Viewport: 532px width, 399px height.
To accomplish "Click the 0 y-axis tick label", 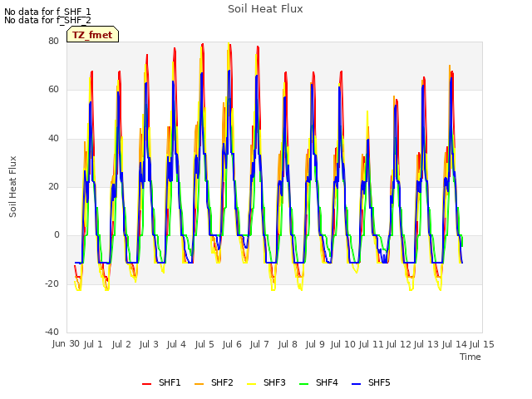I will point(57,234).
